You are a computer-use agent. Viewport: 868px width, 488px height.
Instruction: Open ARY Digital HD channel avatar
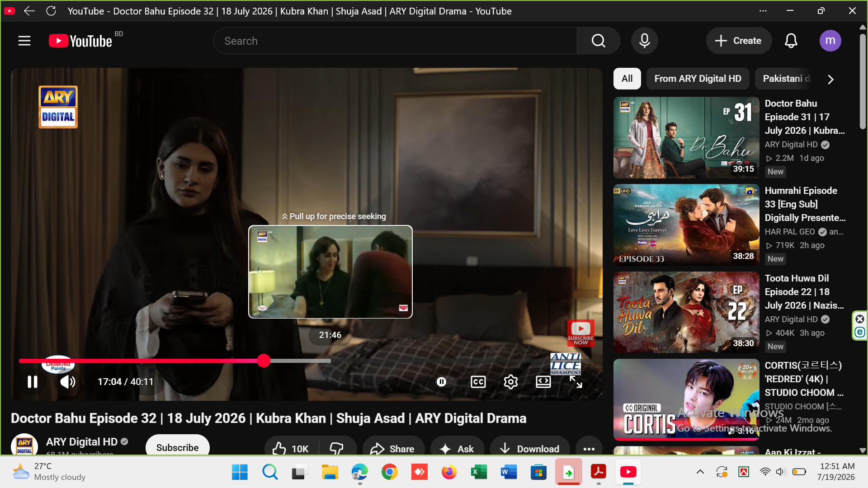[24, 445]
